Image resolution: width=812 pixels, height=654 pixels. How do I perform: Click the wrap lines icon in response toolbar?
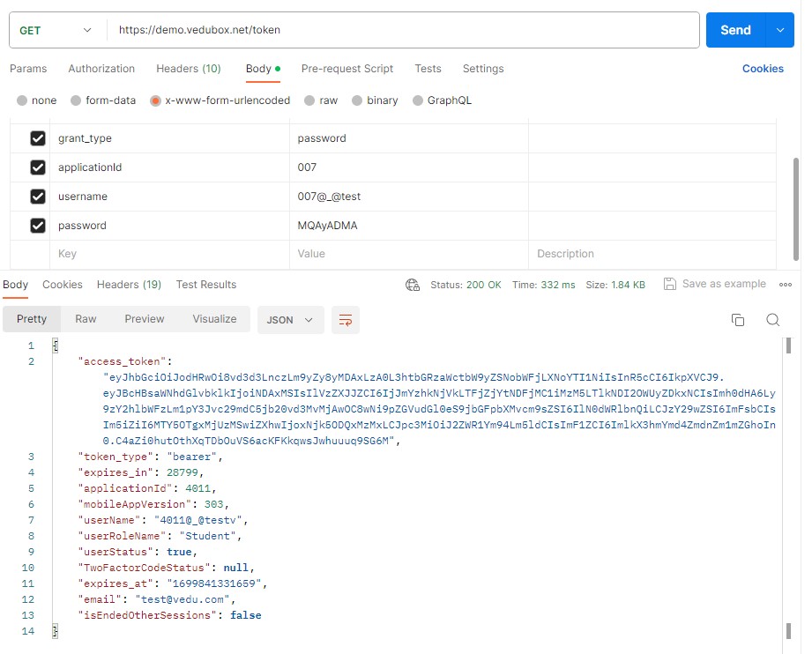[x=346, y=320]
